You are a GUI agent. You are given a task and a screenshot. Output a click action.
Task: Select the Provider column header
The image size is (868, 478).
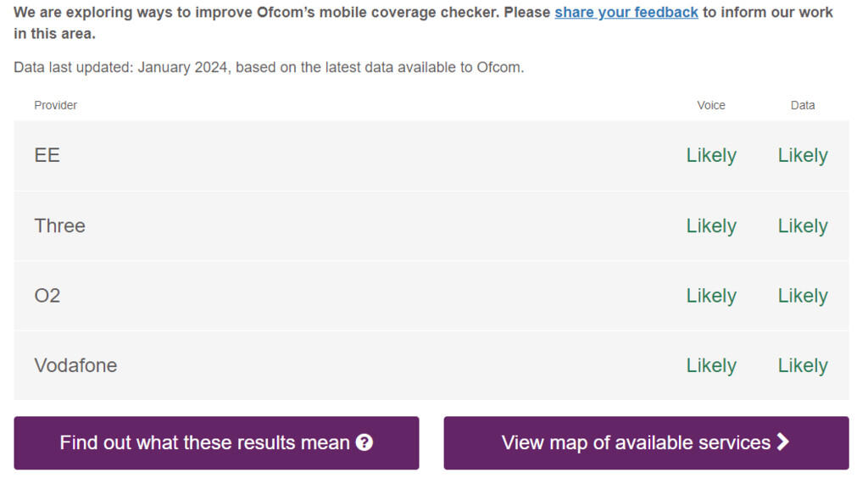point(56,105)
